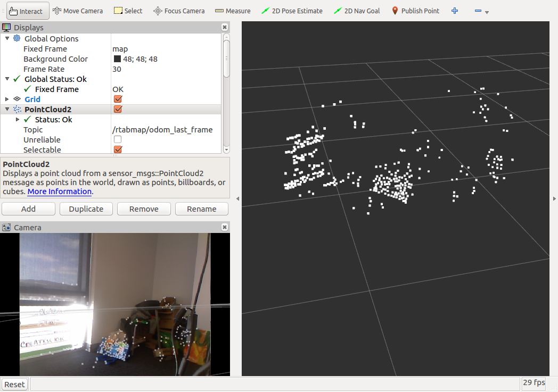
Task: Disable the Grid display checkbox
Action: [x=118, y=99]
